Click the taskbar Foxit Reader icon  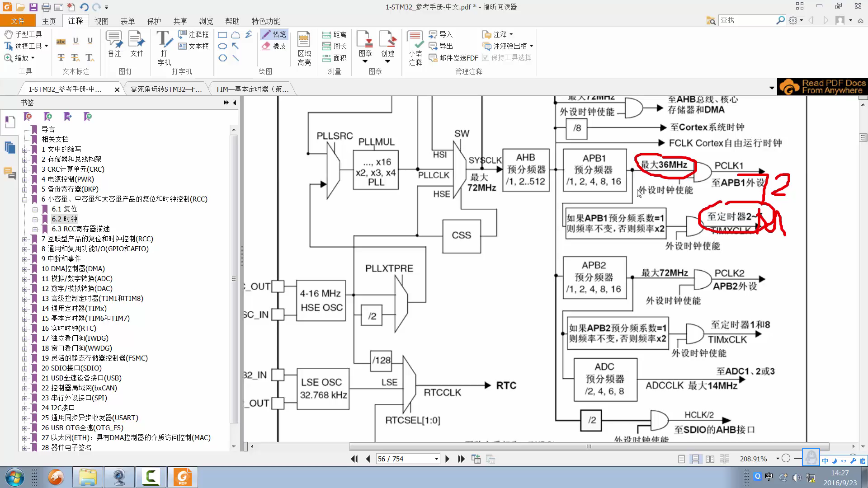[x=183, y=478]
